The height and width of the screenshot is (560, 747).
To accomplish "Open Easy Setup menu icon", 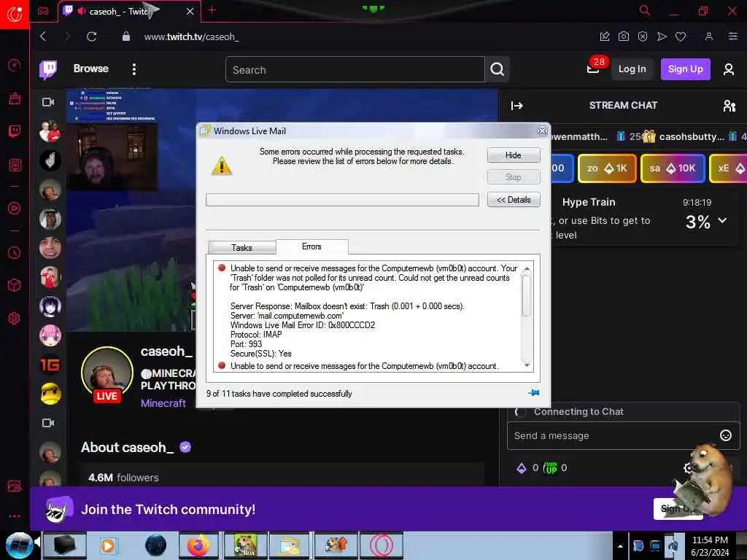I will click(x=732, y=36).
